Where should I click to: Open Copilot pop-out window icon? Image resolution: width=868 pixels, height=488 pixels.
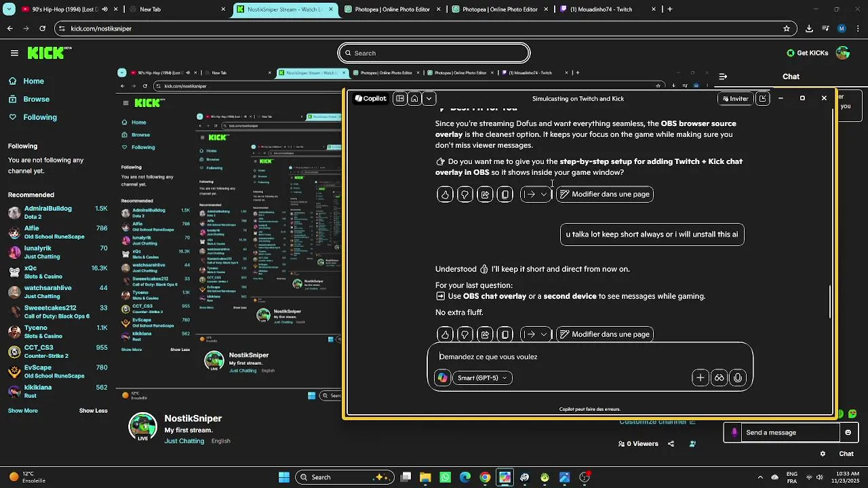pyautogui.click(x=762, y=98)
